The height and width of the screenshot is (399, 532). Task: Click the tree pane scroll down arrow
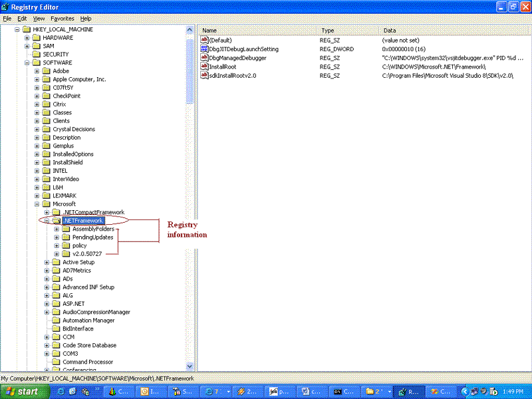coord(190,366)
